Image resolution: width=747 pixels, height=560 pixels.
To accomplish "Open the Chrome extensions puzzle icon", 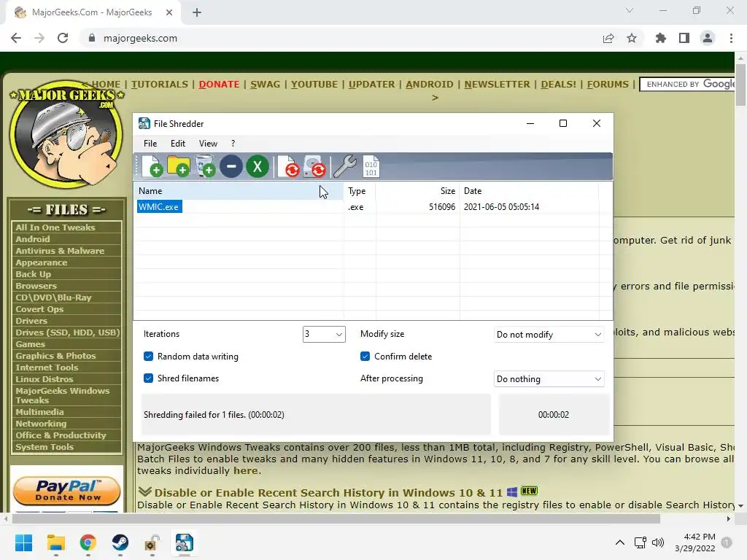I will 661,38.
